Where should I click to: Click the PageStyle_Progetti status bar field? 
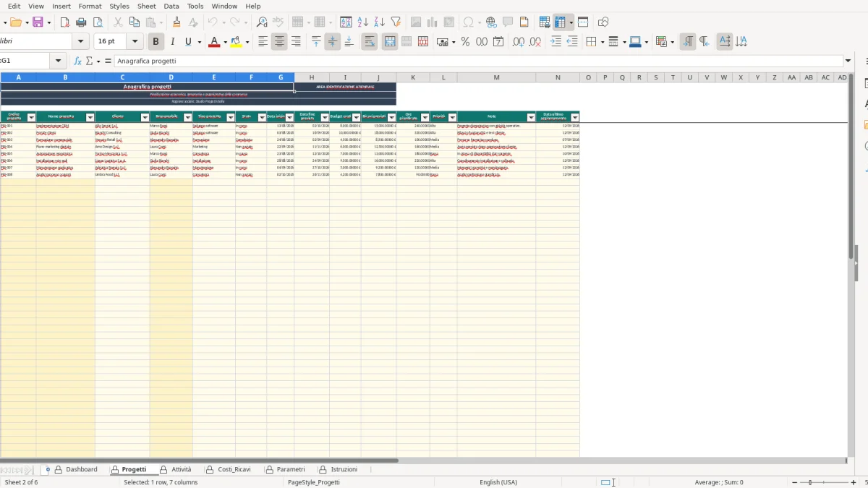pyautogui.click(x=314, y=482)
